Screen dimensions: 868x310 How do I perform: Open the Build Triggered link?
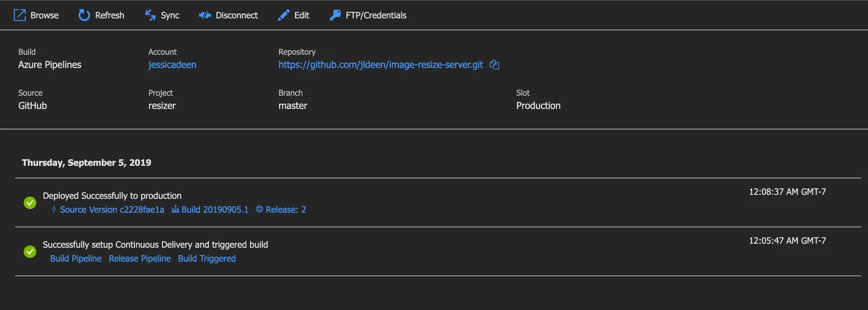pos(207,258)
